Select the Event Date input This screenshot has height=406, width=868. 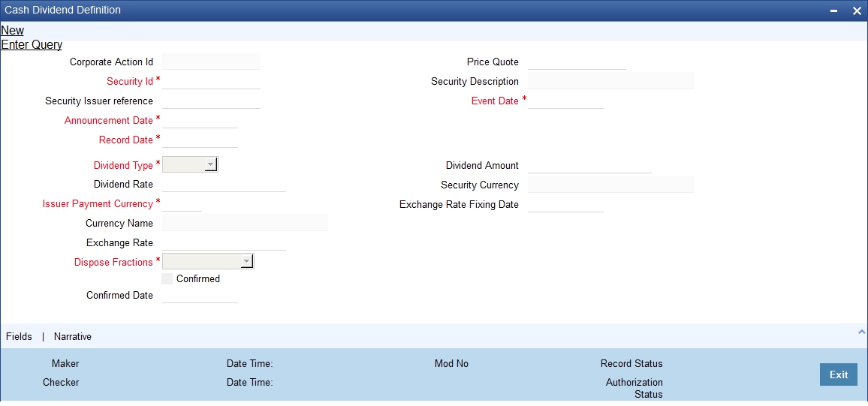coord(565,101)
